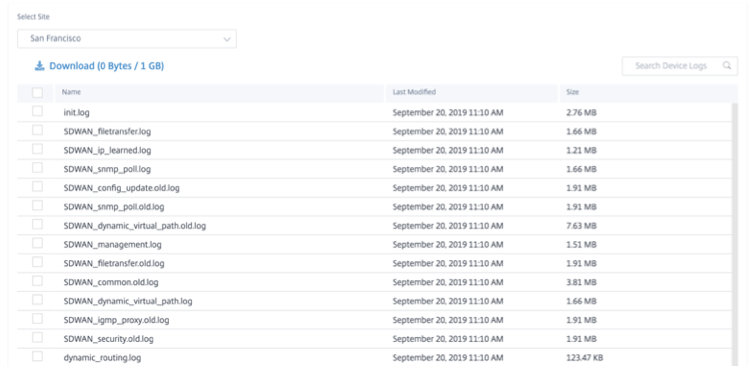Click the 1.51 MB size value
The height and width of the screenshot is (366, 750).
[x=581, y=244]
